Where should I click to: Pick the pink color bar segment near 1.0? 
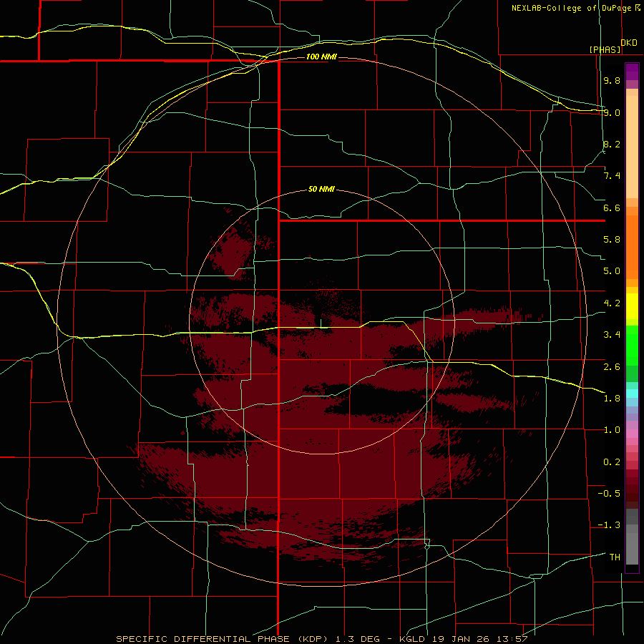click(632, 434)
